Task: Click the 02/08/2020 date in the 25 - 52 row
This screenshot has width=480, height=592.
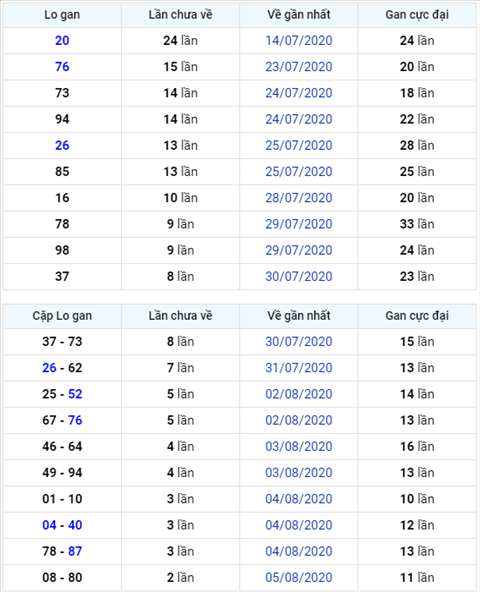Action: [298, 394]
